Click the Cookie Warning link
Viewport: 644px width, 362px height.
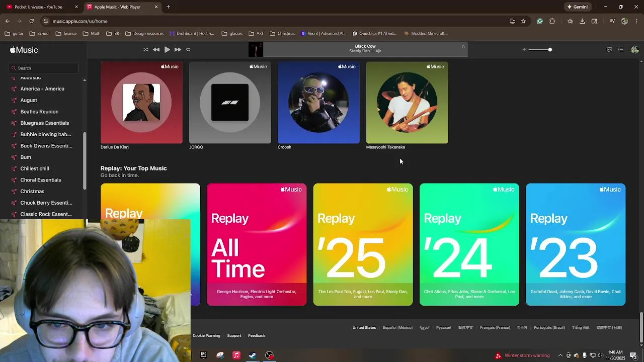(x=206, y=335)
